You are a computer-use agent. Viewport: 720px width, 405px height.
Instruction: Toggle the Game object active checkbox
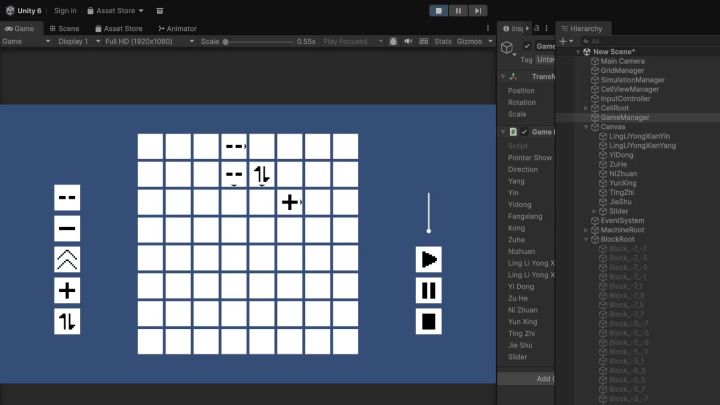pos(527,46)
